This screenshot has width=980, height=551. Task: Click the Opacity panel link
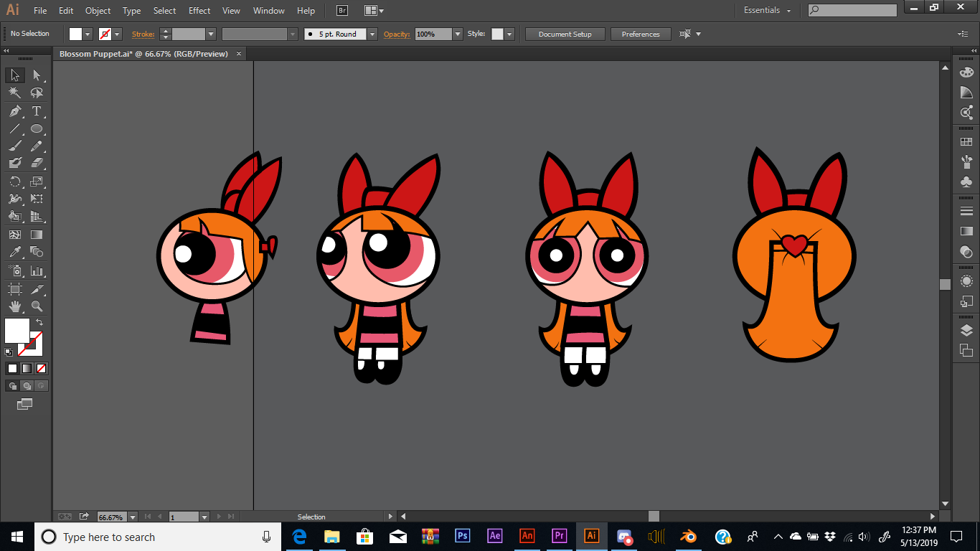[396, 34]
